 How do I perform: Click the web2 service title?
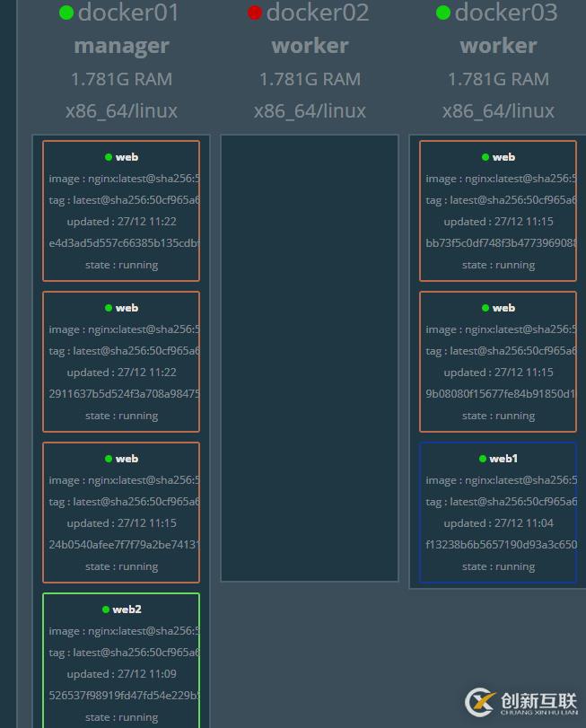(127, 610)
